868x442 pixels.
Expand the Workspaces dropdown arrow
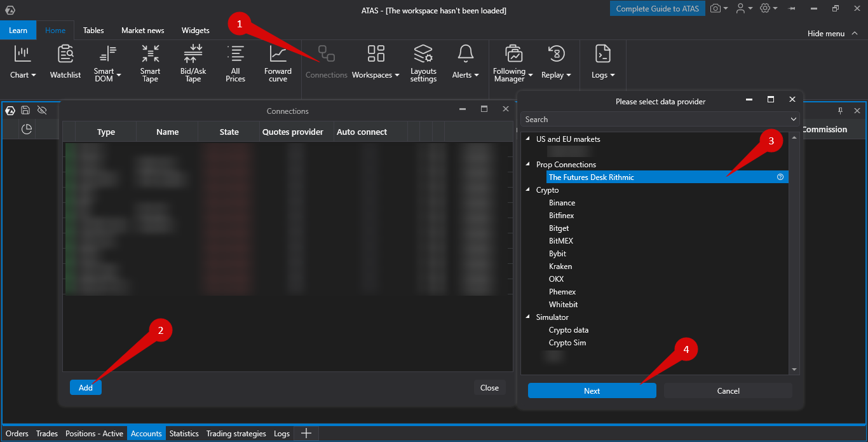pyautogui.click(x=397, y=75)
